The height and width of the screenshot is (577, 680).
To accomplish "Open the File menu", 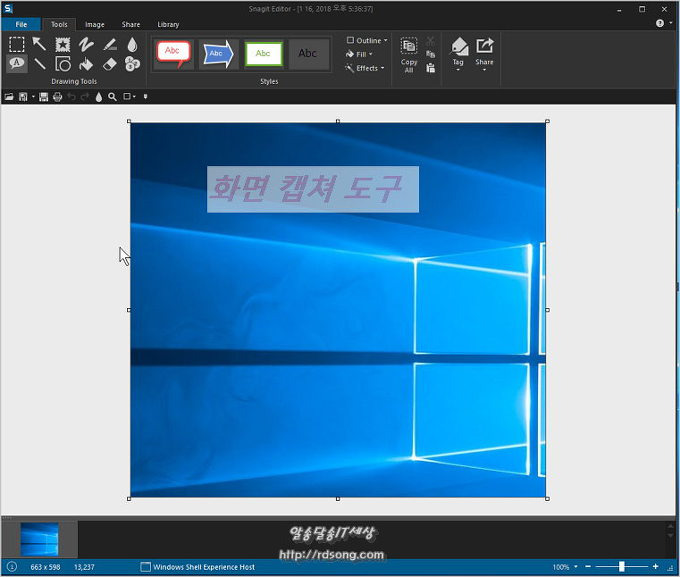I will click(21, 24).
